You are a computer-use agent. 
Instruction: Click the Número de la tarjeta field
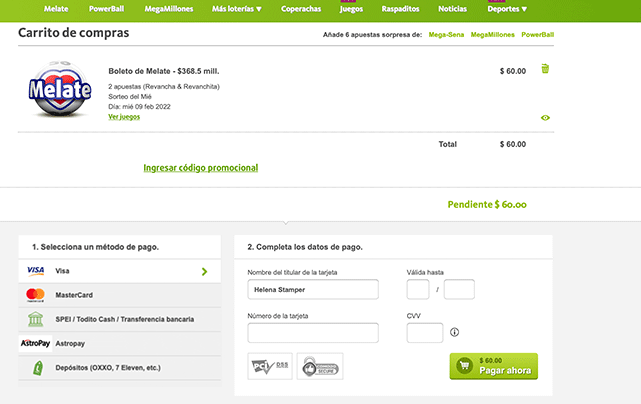point(313,333)
